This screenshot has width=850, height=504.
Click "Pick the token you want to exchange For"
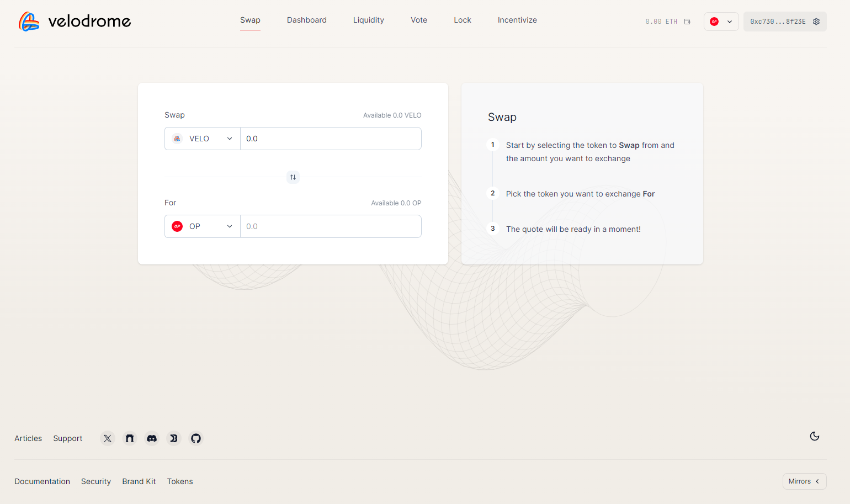coord(580,194)
